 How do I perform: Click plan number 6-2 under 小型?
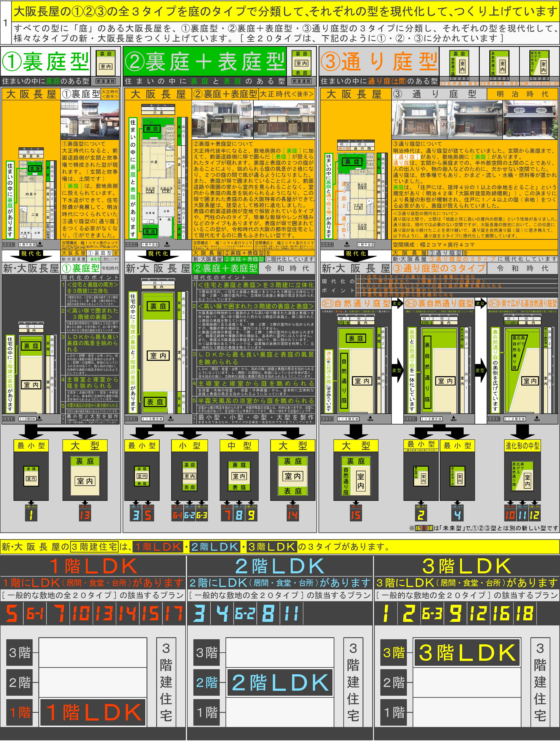[x=189, y=515]
